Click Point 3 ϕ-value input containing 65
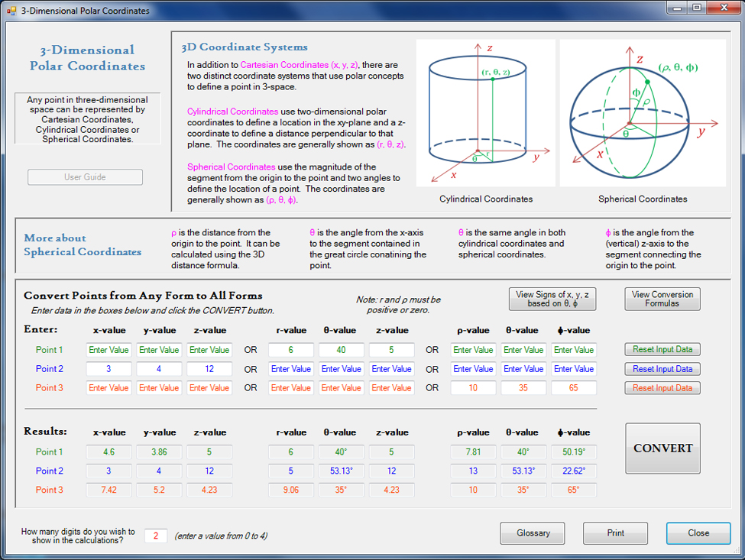This screenshot has height=560, width=745. point(573,388)
